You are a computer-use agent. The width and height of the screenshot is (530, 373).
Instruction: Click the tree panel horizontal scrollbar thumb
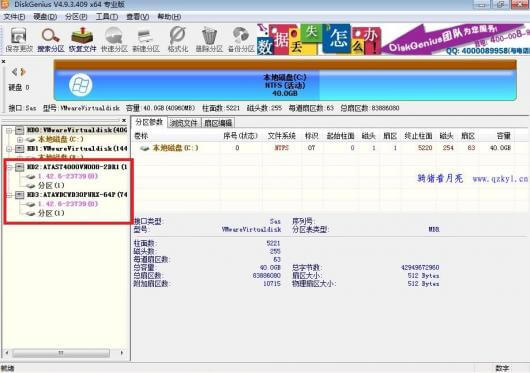click(x=61, y=353)
